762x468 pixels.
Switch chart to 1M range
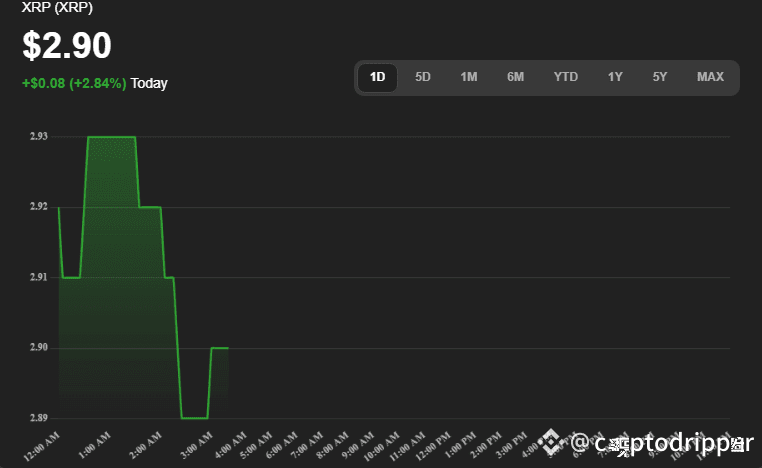(x=469, y=77)
